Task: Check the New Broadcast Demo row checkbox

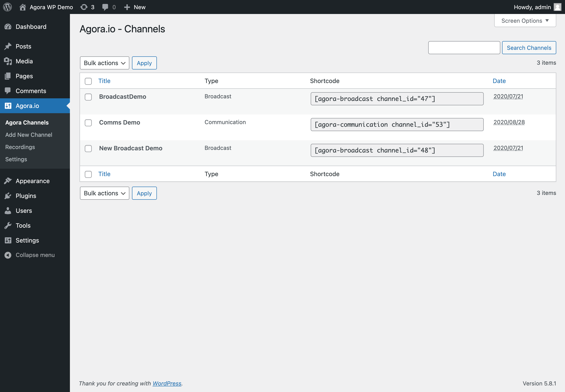Action: 88,149
